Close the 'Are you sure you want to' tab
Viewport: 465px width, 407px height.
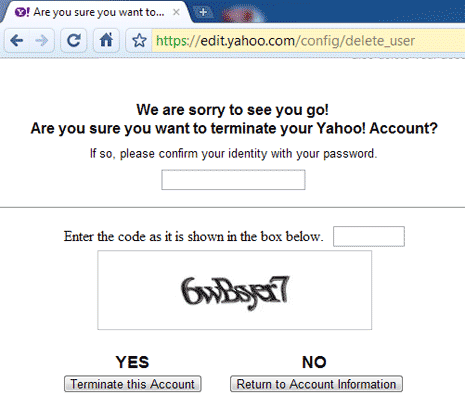point(176,12)
